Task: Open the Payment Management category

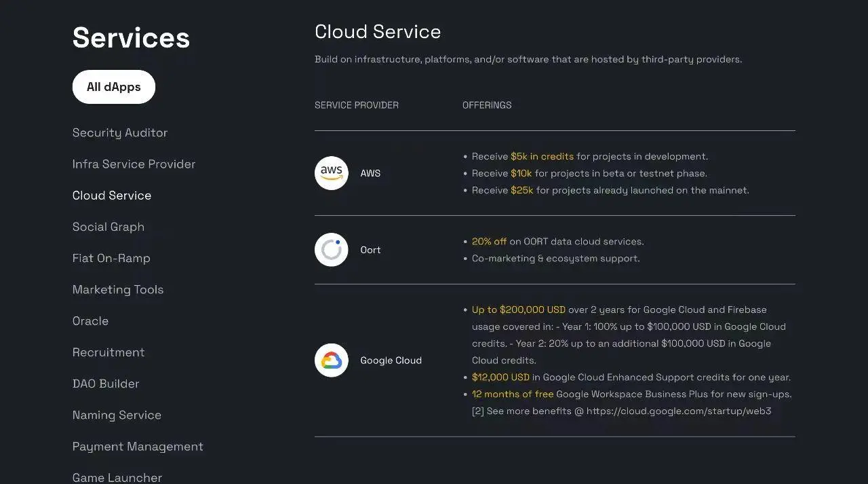Action: pyautogui.click(x=138, y=446)
